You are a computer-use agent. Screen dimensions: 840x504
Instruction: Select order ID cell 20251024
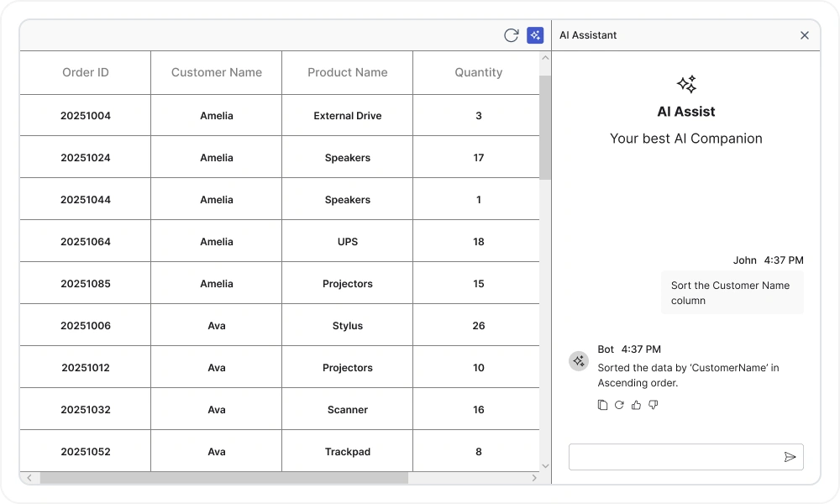click(x=86, y=157)
